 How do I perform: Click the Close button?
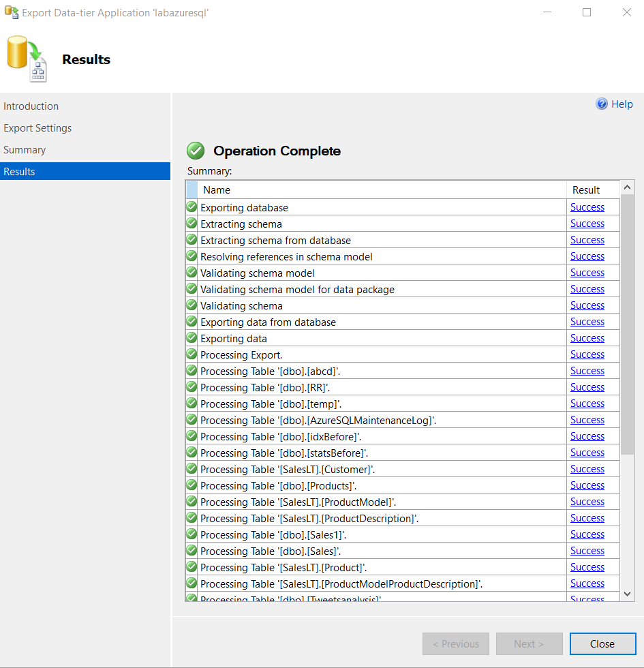602,643
